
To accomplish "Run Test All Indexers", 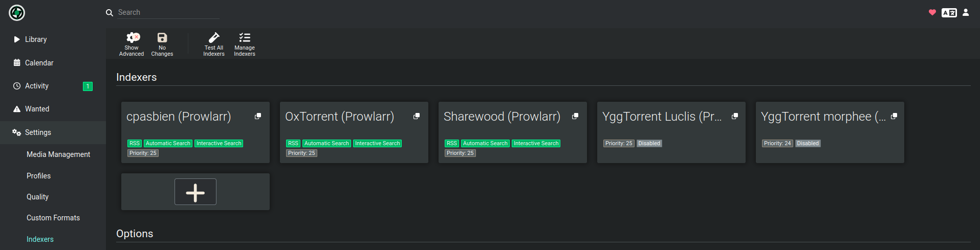I will click(x=214, y=44).
